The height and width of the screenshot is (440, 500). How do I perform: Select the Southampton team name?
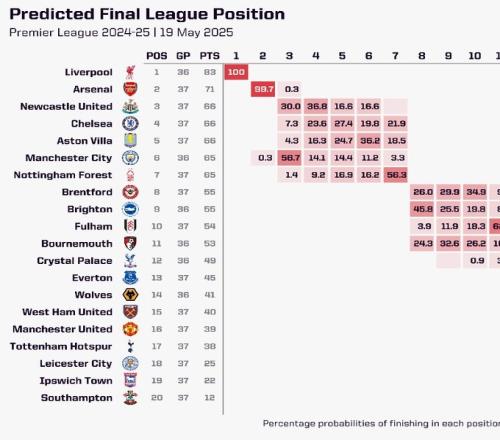[x=76, y=398]
